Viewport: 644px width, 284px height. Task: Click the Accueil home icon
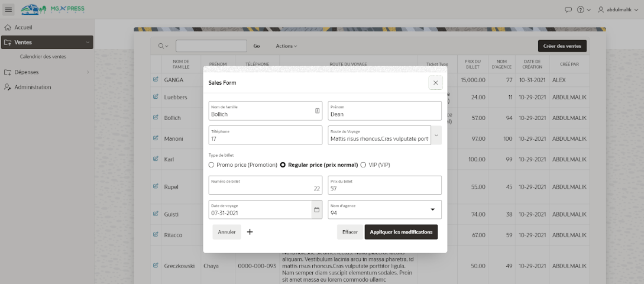[8, 28]
